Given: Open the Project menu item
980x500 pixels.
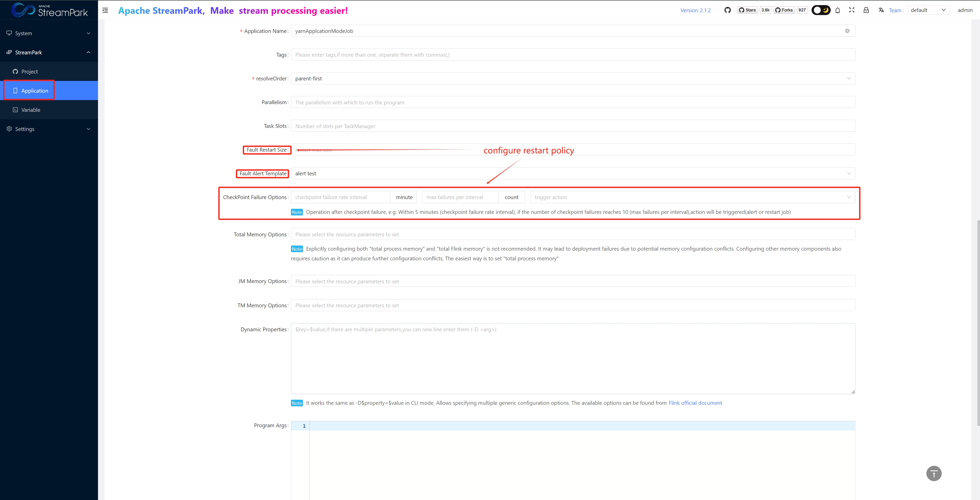Looking at the screenshot, I should (30, 71).
